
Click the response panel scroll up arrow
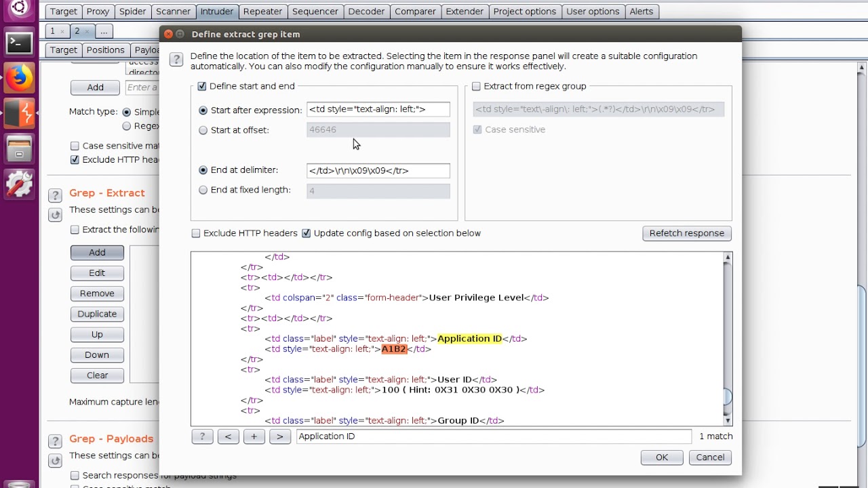(728, 258)
